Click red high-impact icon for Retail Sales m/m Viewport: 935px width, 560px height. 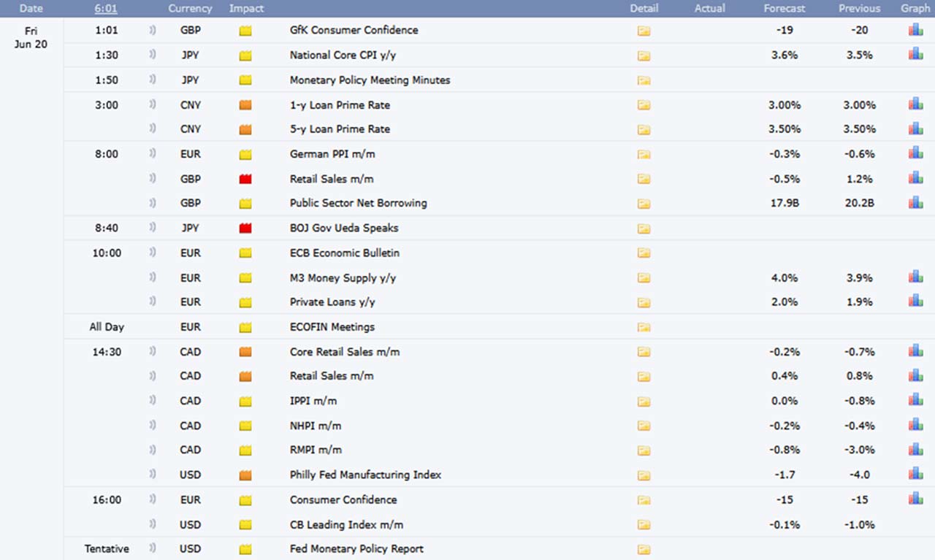coord(245,179)
